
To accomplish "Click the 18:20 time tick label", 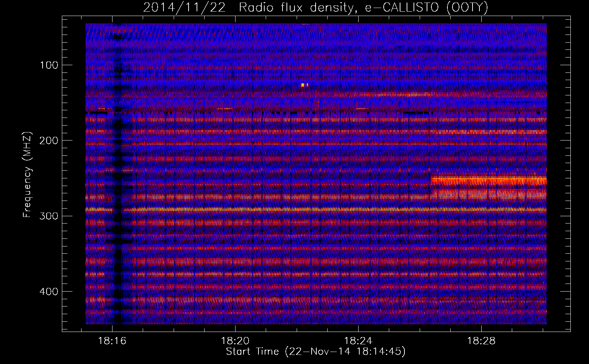I will [235, 341].
